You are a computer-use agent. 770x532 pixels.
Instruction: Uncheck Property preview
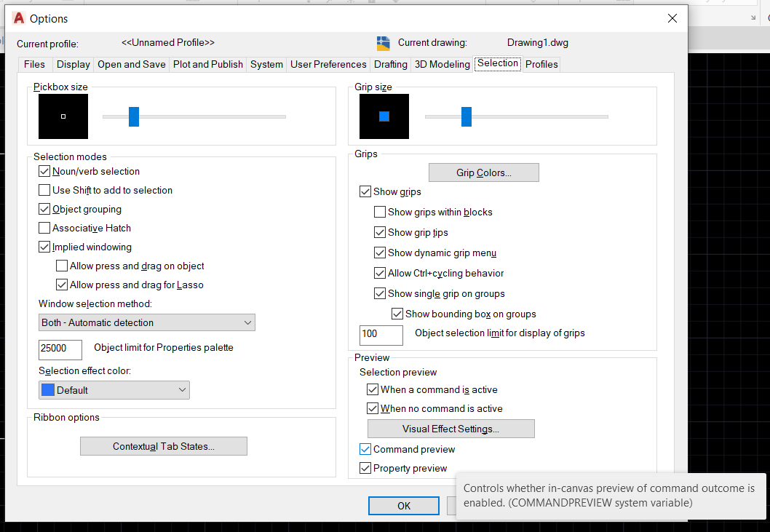tap(365, 468)
